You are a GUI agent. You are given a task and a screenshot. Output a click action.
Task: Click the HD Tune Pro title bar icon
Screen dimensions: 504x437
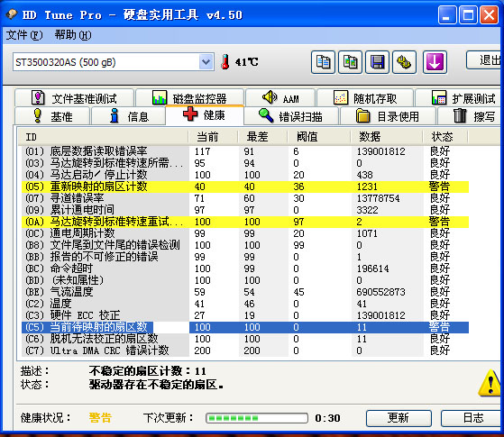(x=11, y=14)
